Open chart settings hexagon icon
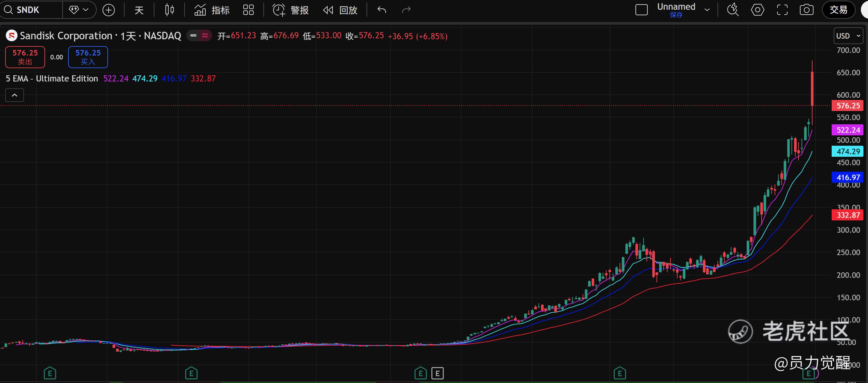The height and width of the screenshot is (383, 868). (x=757, y=10)
